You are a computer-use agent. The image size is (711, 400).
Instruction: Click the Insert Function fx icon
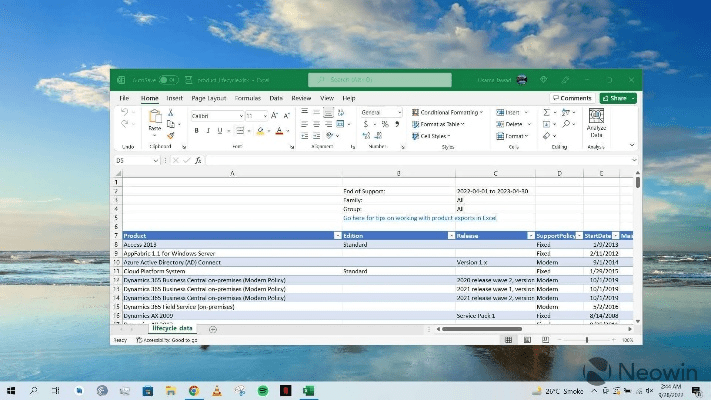(198, 160)
